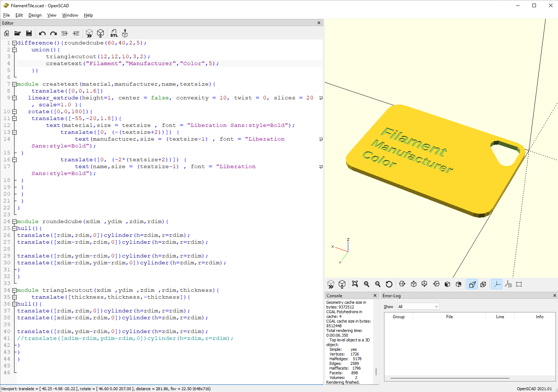Save the file using the floppy disk icon
Viewport: 558px width, 392px height.
(29, 33)
